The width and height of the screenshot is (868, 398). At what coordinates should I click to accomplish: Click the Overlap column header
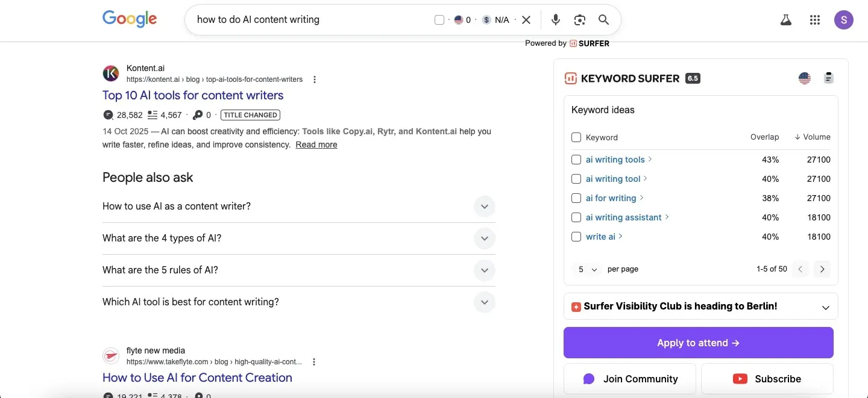tap(765, 137)
